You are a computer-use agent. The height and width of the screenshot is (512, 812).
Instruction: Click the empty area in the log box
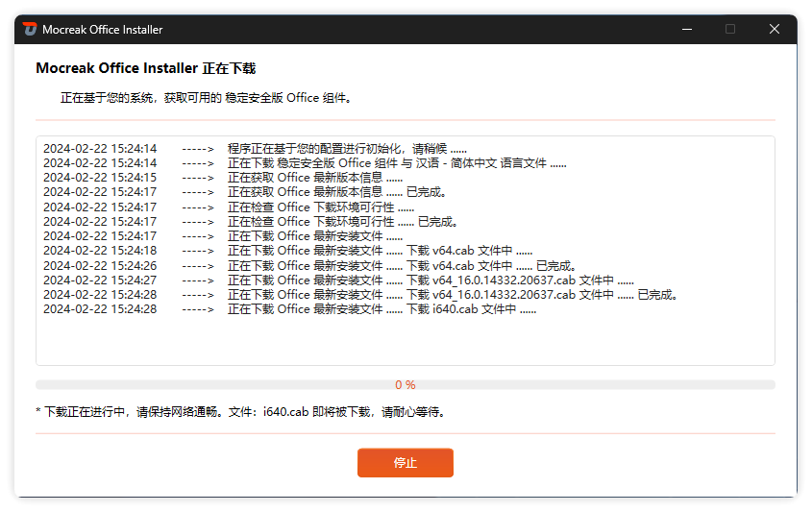click(405, 340)
